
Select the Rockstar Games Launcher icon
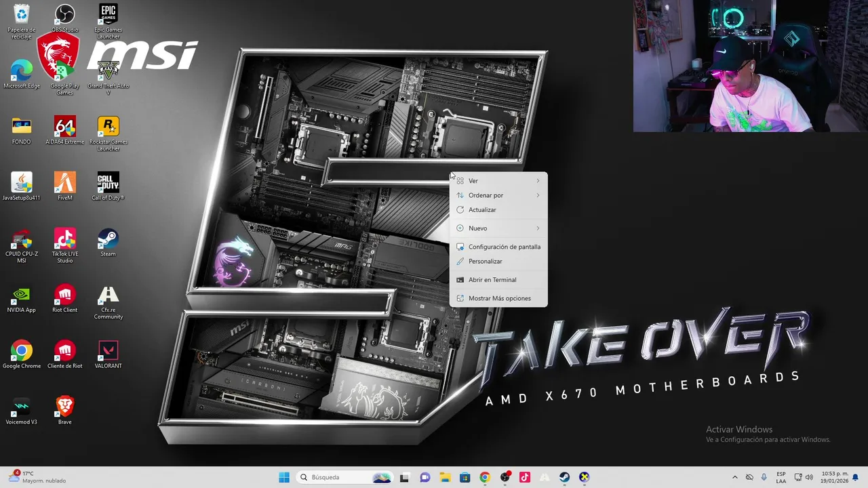(x=108, y=134)
